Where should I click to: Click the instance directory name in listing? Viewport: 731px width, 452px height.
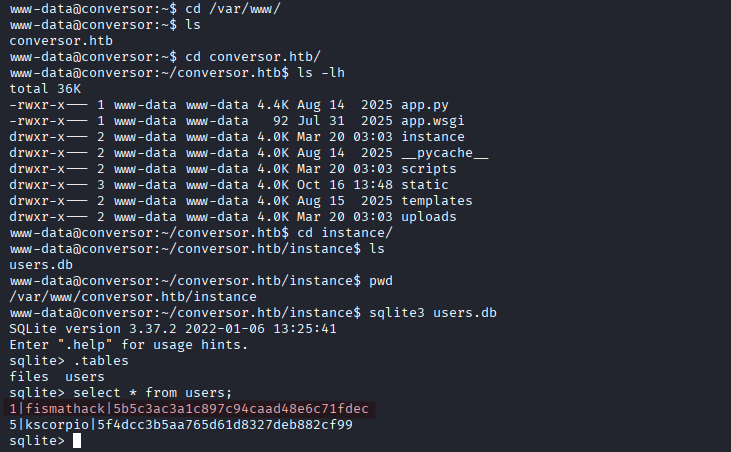pyautogui.click(x=433, y=136)
